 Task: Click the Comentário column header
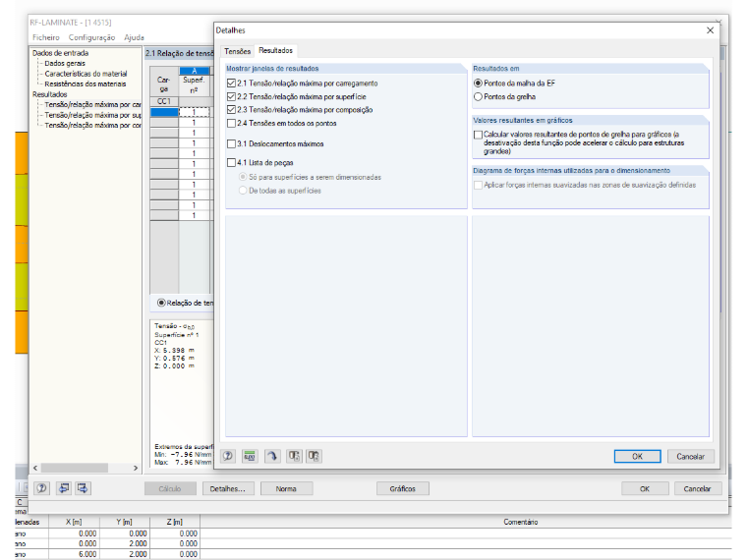[x=520, y=522]
